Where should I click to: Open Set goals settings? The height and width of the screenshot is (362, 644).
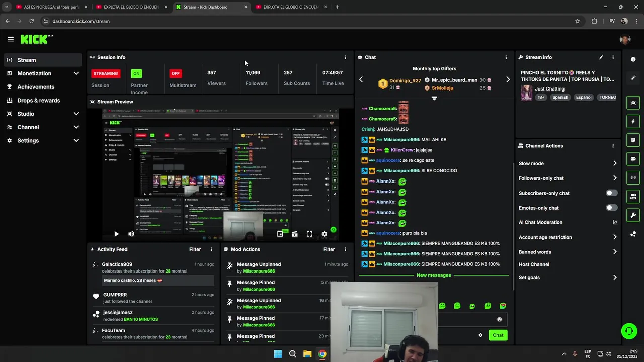tap(568, 277)
